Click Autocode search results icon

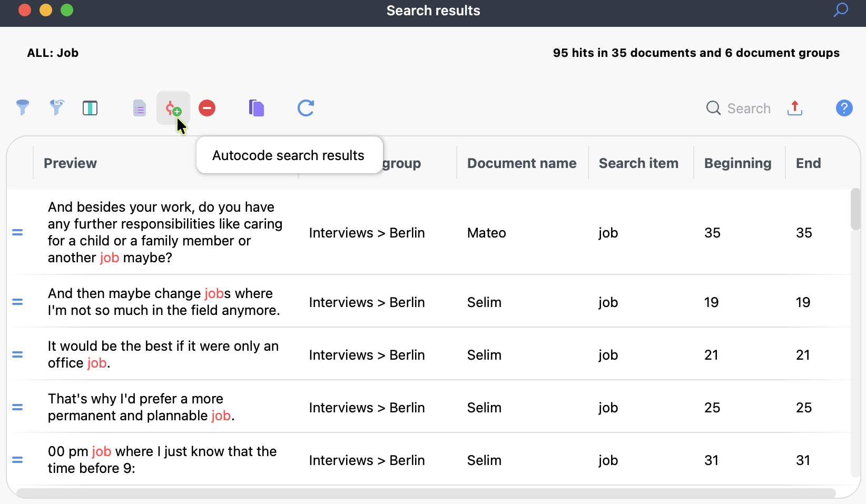(173, 108)
